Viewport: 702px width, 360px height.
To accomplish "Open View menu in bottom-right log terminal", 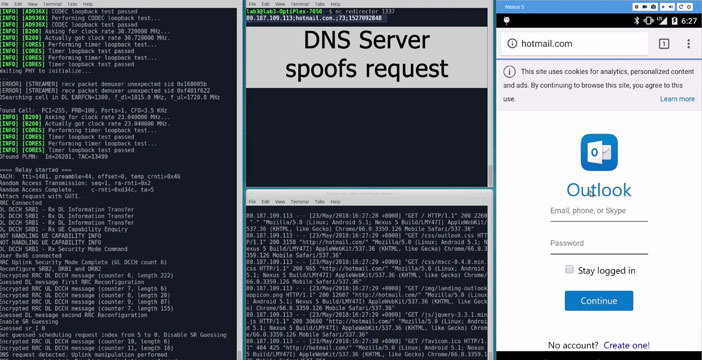I will (280, 201).
